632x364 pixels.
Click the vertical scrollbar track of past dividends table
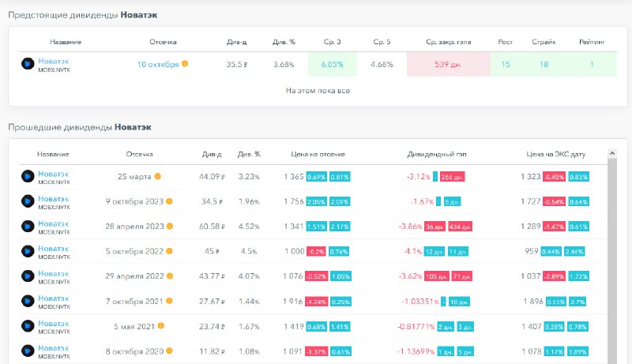(x=611, y=261)
